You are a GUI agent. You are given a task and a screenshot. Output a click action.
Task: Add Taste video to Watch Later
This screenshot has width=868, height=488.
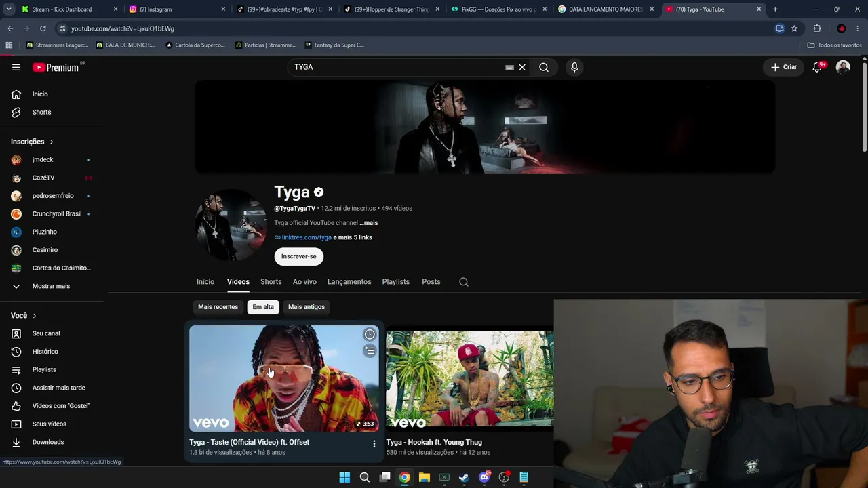pyautogui.click(x=370, y=334)
